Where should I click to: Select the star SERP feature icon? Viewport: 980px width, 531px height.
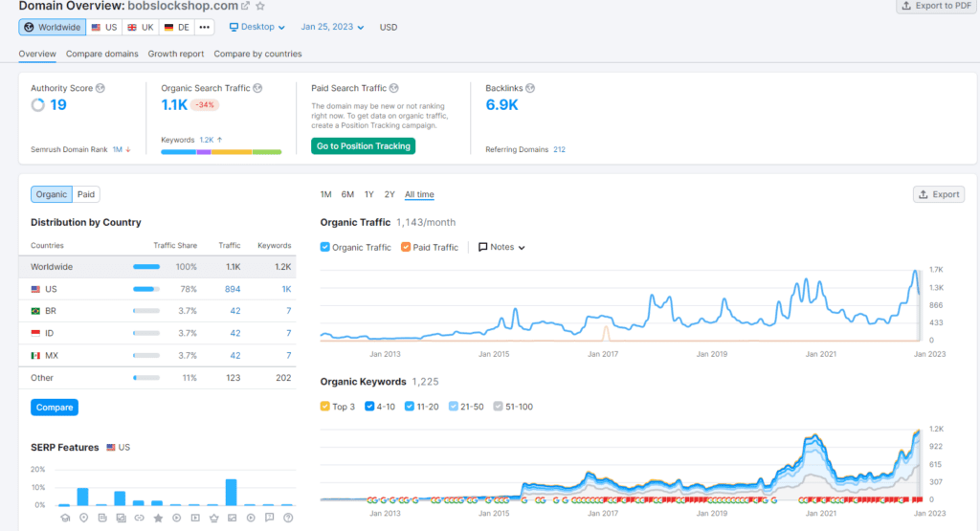click(x=158, y=518)
